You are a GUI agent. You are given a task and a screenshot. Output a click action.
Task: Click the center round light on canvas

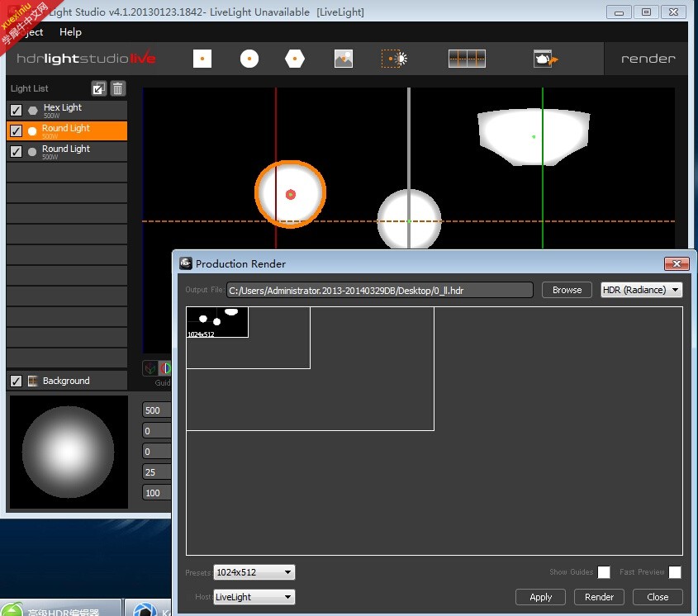(x=409, y=220)
